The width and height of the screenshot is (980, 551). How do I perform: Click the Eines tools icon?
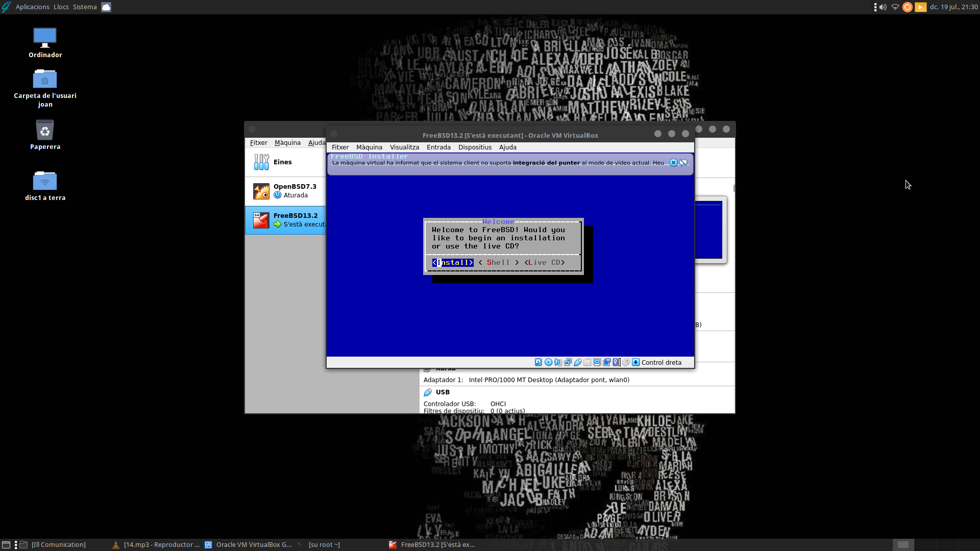pyautogui.click(x=261, y=162)
